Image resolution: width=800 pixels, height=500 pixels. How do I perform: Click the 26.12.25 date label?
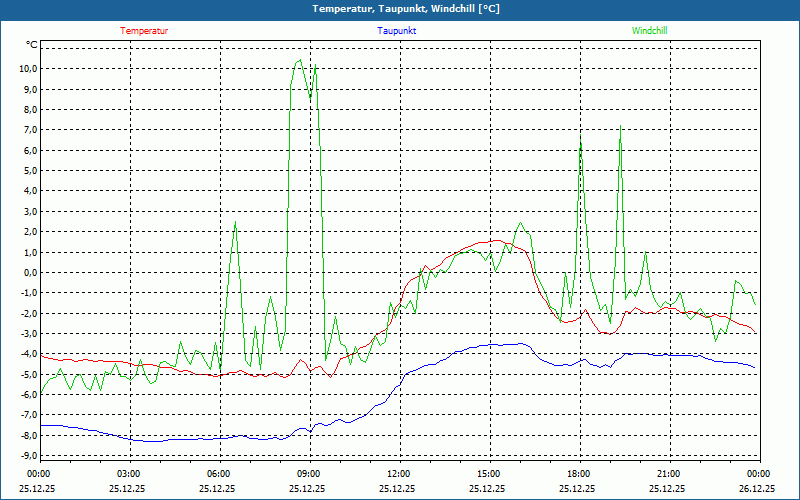pos(757,489)
